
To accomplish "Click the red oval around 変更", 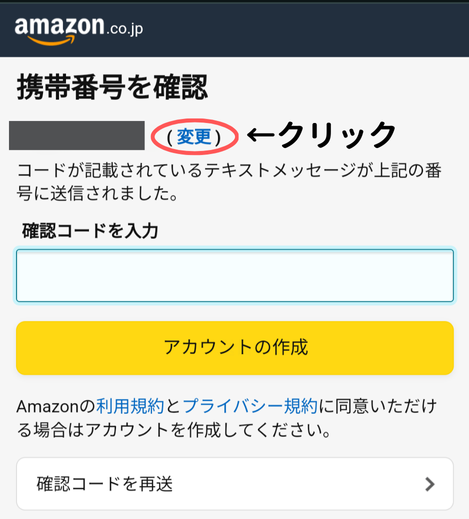I will point(195,137).
